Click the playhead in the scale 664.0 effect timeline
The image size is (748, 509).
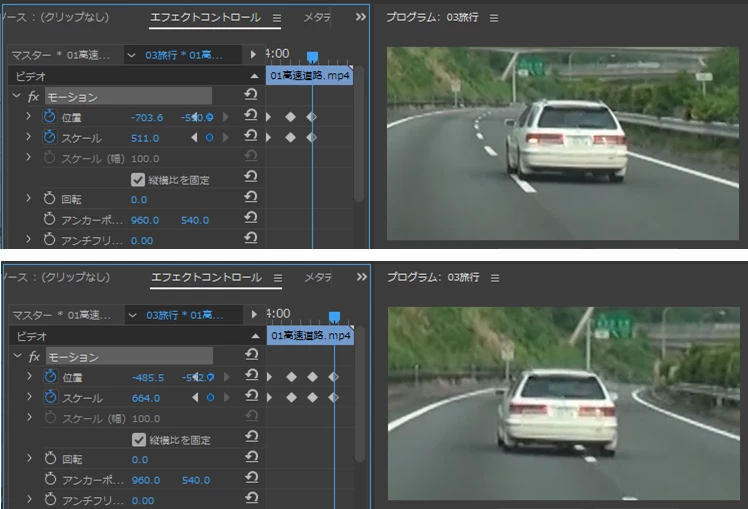pyautogui.click(x=334, y=317)
